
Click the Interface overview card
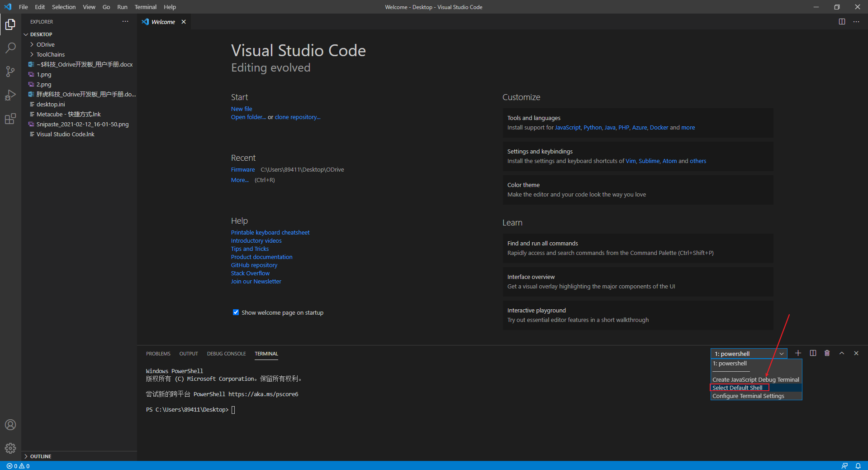[x=638, y=282]
